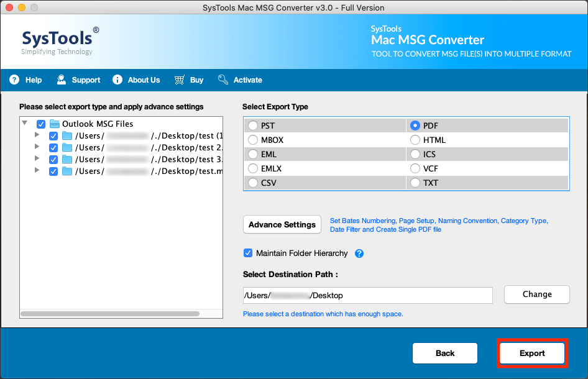
Task: Uncheck the Maintain Folder Hierarchy checkbox
Action: click(247, 253)
